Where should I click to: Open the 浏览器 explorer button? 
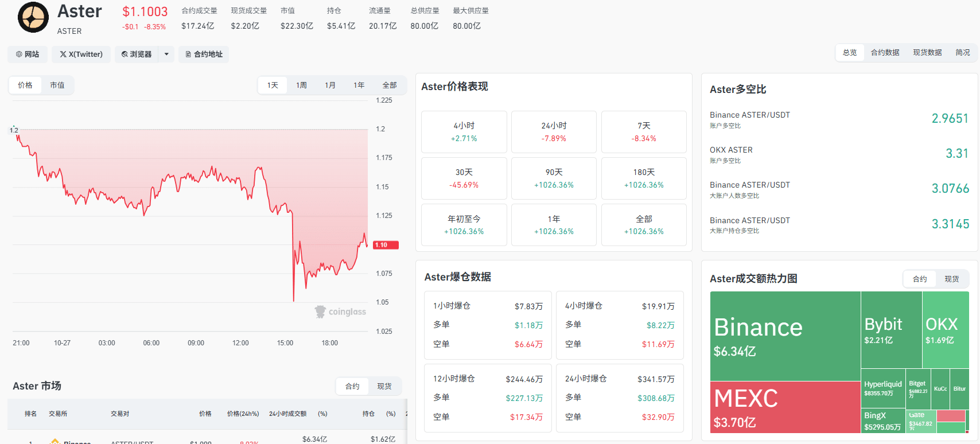click(137, 54)
